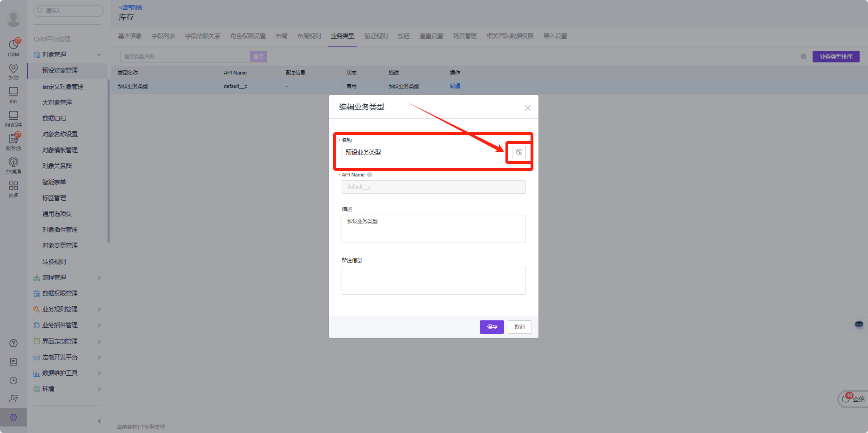Switch to the 验证规则 tab
Viewport: 868px width, 433px height.
(x=376, y=36)
